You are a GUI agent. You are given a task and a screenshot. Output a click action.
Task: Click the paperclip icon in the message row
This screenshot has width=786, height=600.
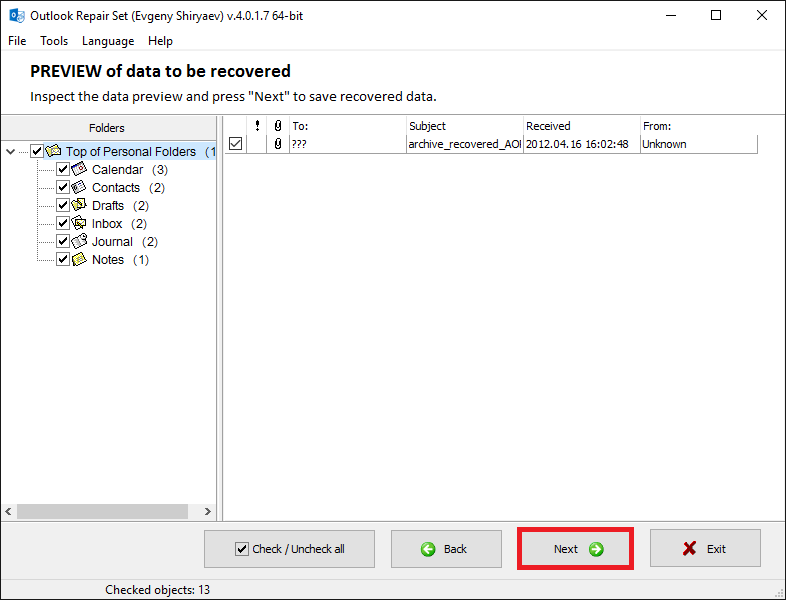(x=278, y=144)
